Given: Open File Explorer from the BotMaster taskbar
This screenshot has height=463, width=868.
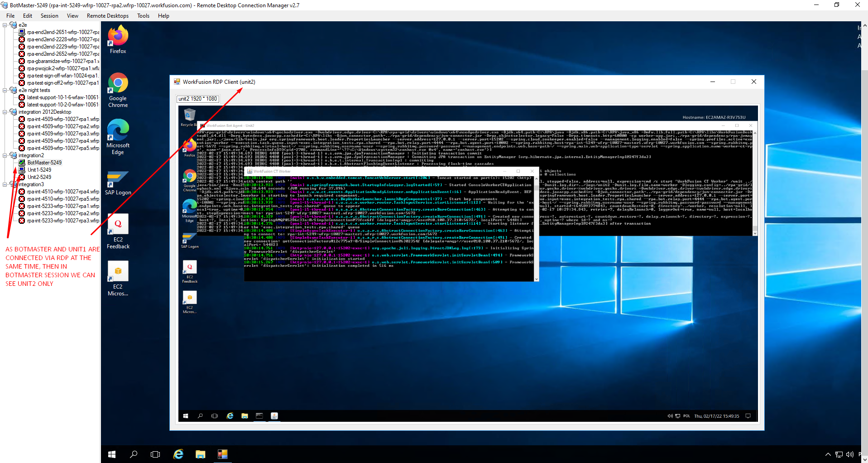Looking at the screenshot, I should tap(200, 454).
